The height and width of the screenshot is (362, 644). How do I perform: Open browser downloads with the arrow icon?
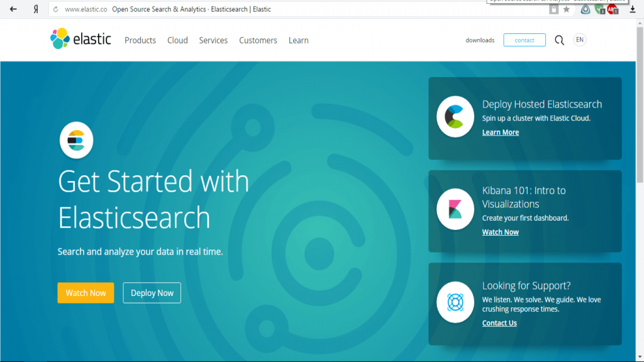point(633,9)
